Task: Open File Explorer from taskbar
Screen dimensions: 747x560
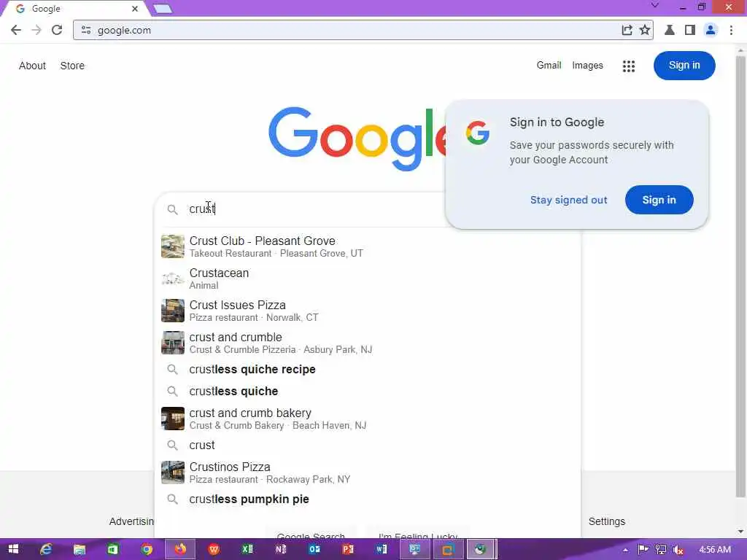Action: 79,549
